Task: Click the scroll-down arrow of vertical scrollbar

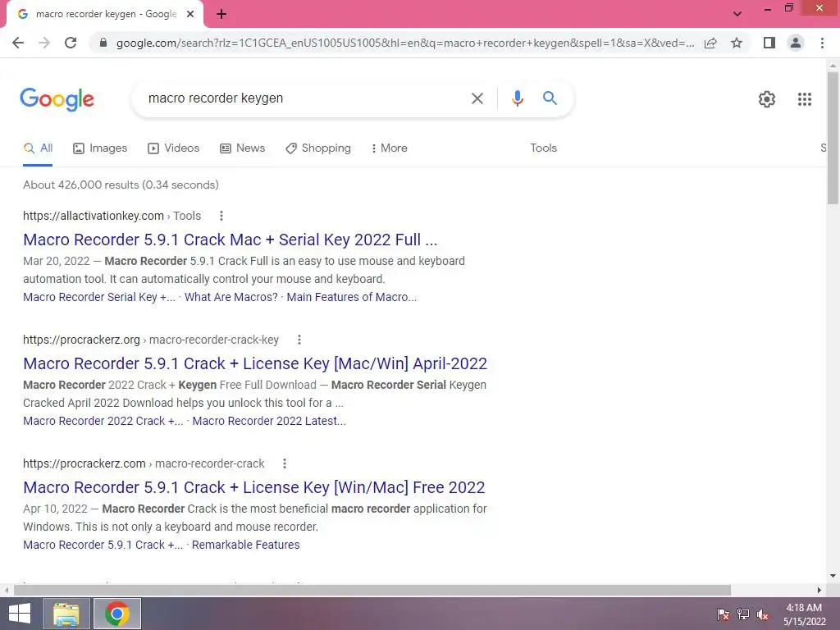Action: point(833,577)
